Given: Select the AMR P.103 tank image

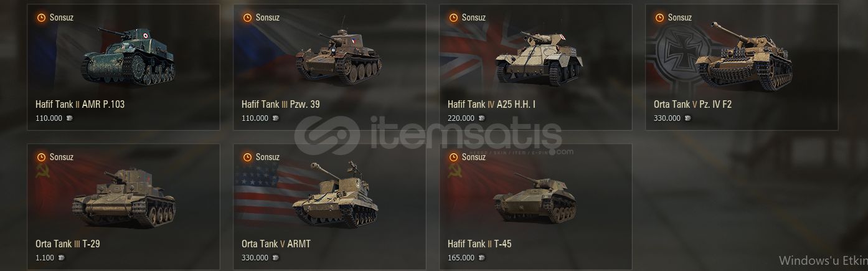Looking at the screenshot, I should click(128, 55).
